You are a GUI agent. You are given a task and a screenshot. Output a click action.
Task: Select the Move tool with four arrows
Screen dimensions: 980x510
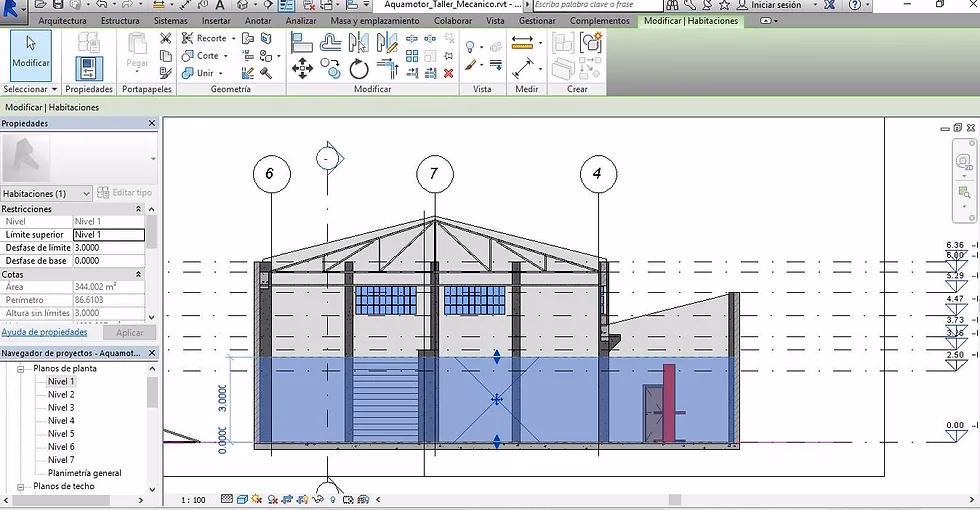click(302, 68)
